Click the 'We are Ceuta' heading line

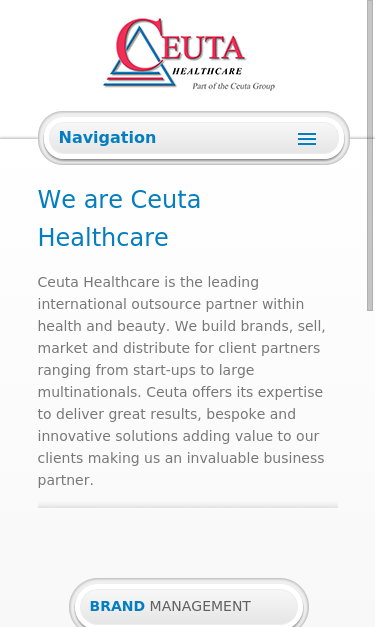point(119,199)
